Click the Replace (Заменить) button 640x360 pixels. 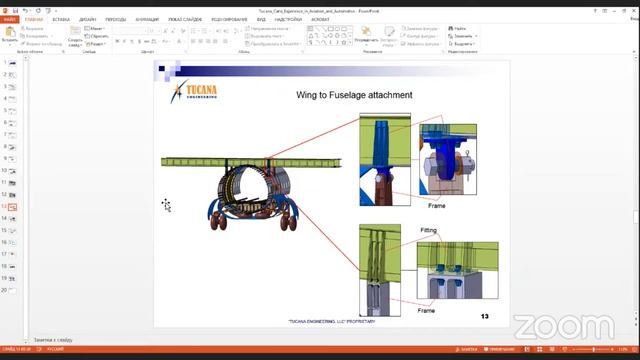(x=462, y=36)
